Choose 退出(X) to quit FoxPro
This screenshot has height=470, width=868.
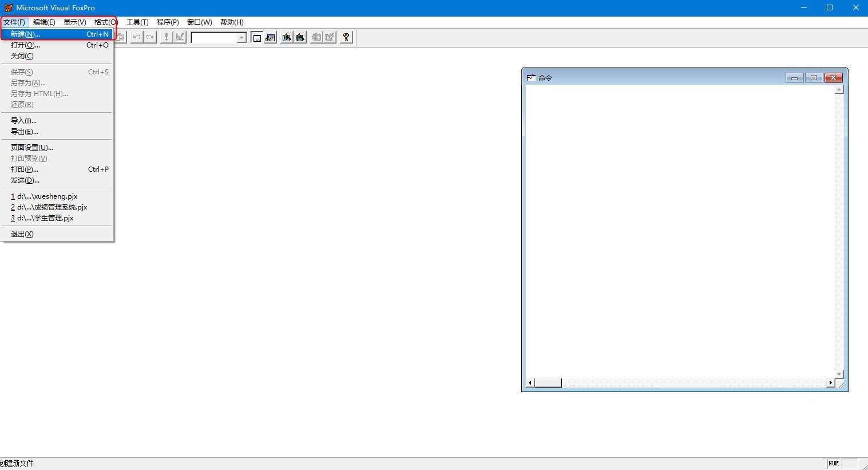57,234
